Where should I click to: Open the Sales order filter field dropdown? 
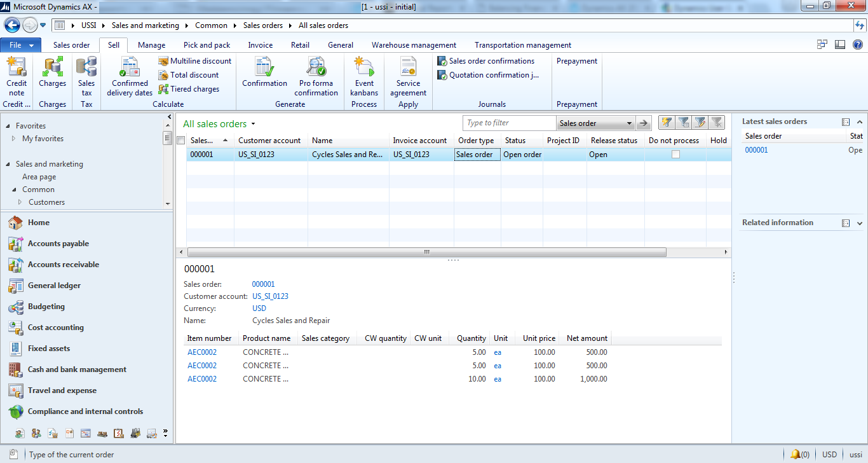coord(629,123)
